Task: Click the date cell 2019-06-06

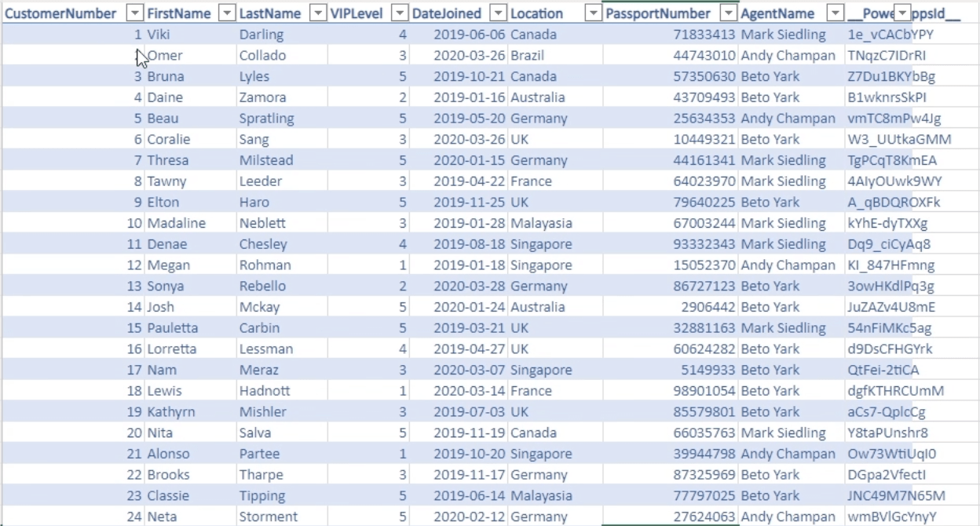Action: tap(459, 35)
